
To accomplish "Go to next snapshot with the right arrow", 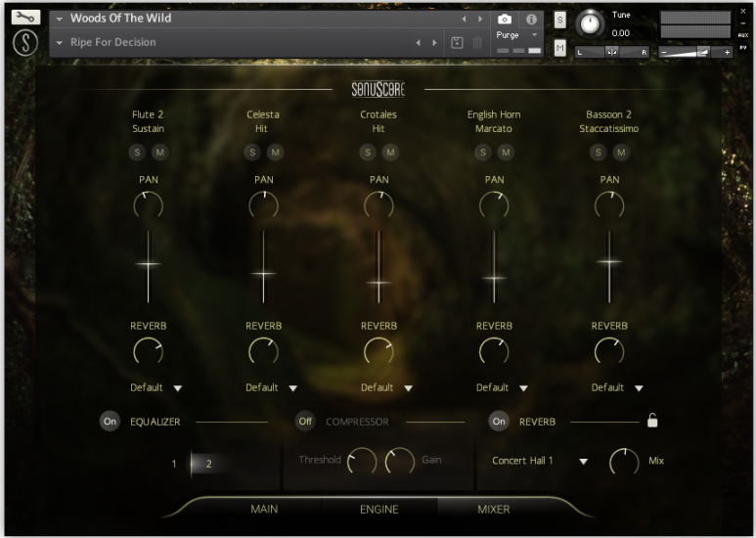I will coord(434,42).
